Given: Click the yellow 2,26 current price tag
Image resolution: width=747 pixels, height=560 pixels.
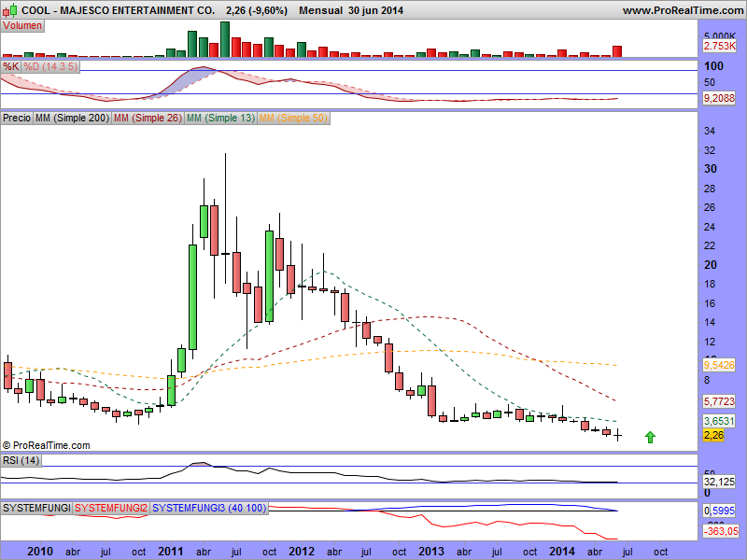Looking at the screenshot, I should (x=713, y=435).
